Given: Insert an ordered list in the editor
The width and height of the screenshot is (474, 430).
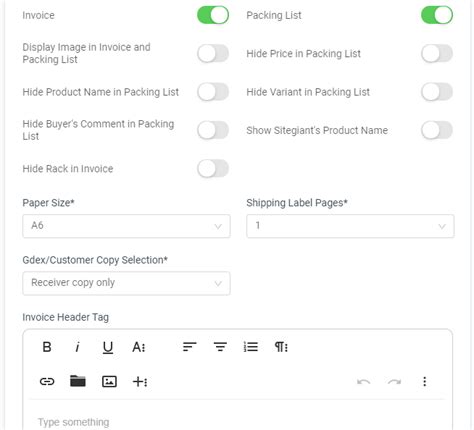Looking at the screenshot, I should point(251,347).
